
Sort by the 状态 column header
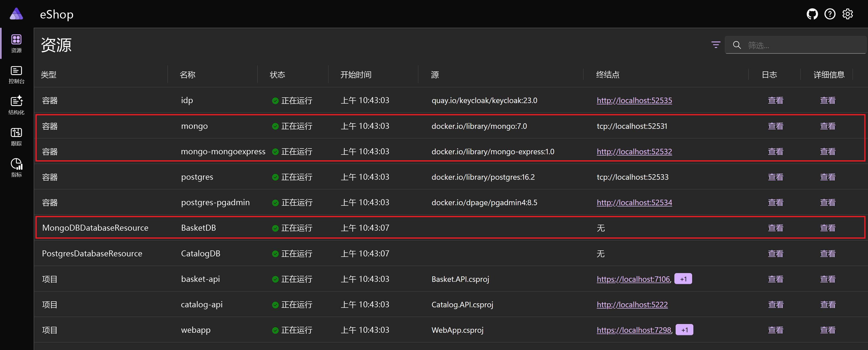point(277,74)
